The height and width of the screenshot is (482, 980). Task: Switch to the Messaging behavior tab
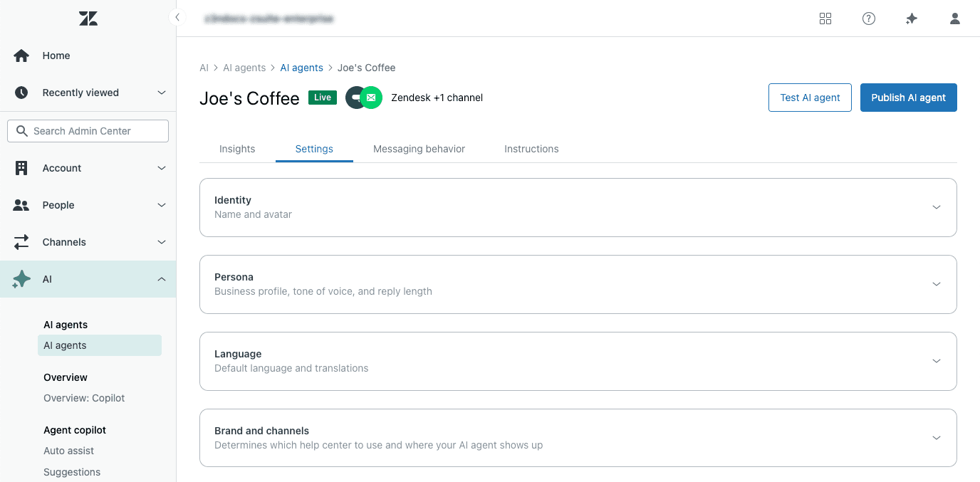pos(419,149)
